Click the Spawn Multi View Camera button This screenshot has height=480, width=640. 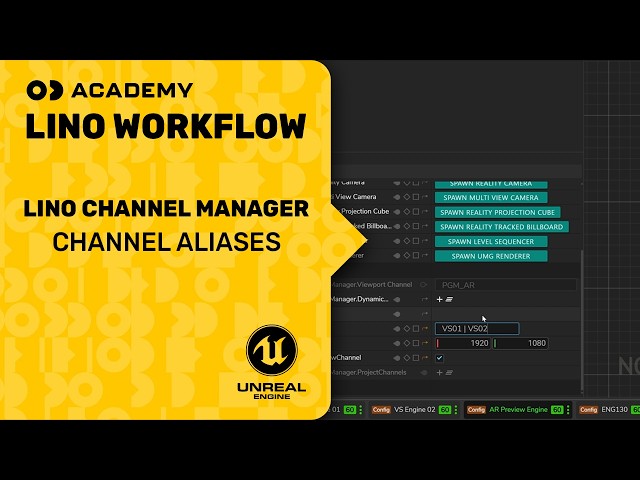(491, 198)
